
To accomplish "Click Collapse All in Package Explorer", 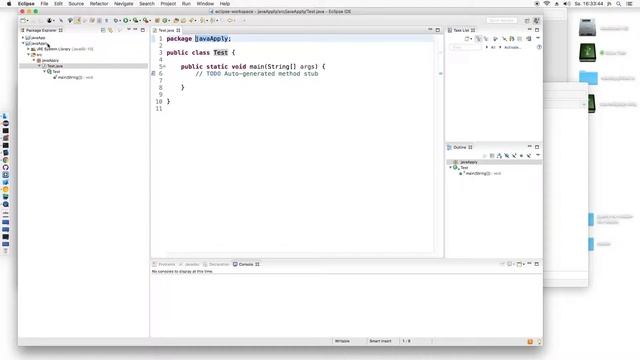I will (x=103, y=30).
